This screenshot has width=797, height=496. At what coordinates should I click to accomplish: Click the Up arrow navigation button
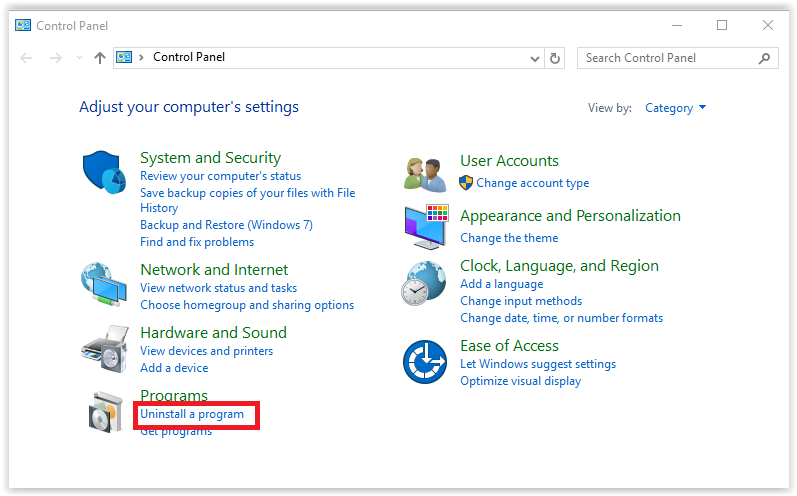[x=99, y=58]
